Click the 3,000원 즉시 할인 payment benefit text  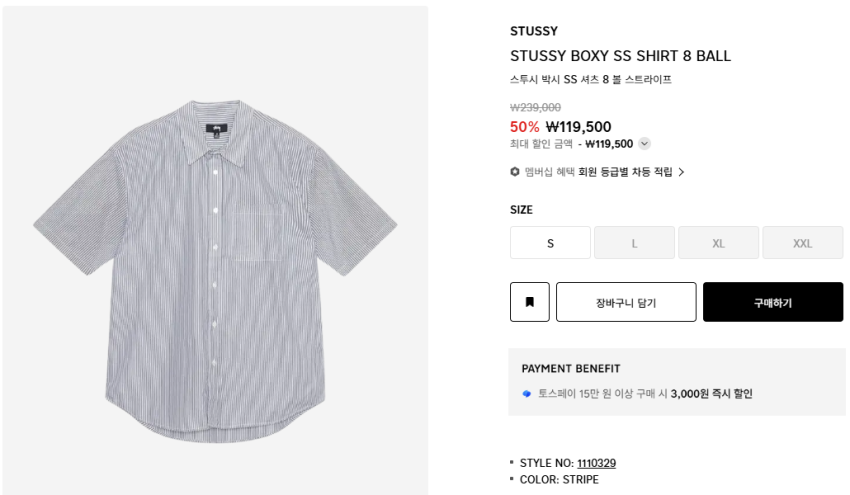point(711,394)
